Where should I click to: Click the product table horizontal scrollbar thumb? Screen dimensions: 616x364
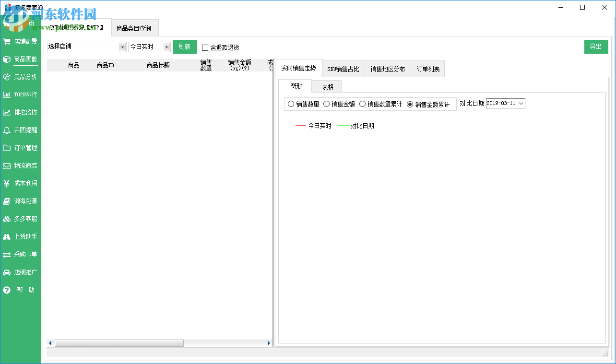tap(119, 343)
